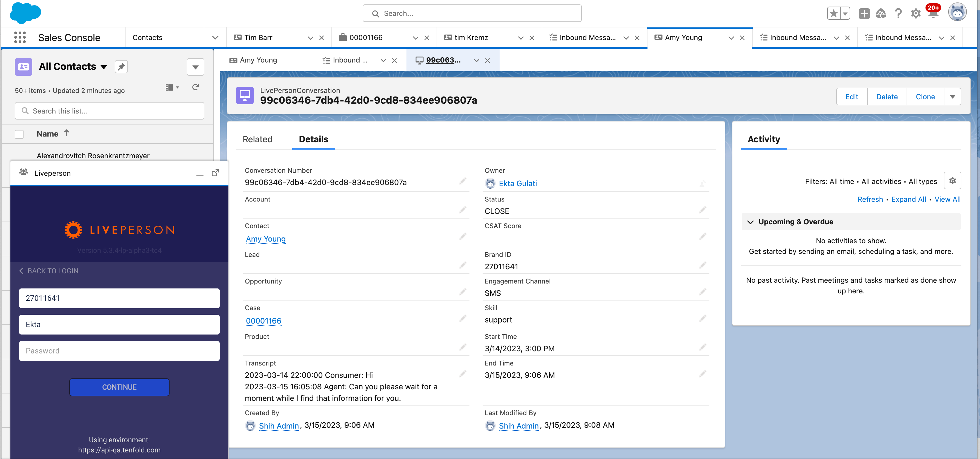Screen dimensions: 980x459
Task: Close the 00001166 workspace tab
Action: 426,38
